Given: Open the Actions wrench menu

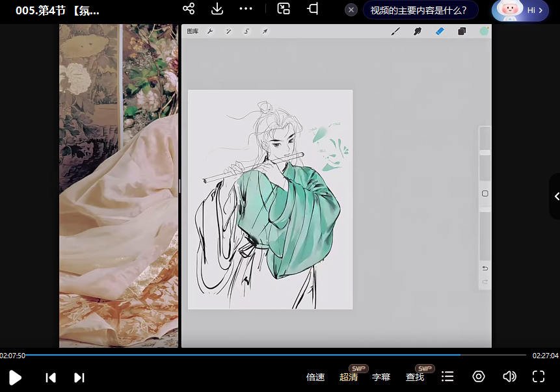Looking at the screenshot, I should click(211, 31).
